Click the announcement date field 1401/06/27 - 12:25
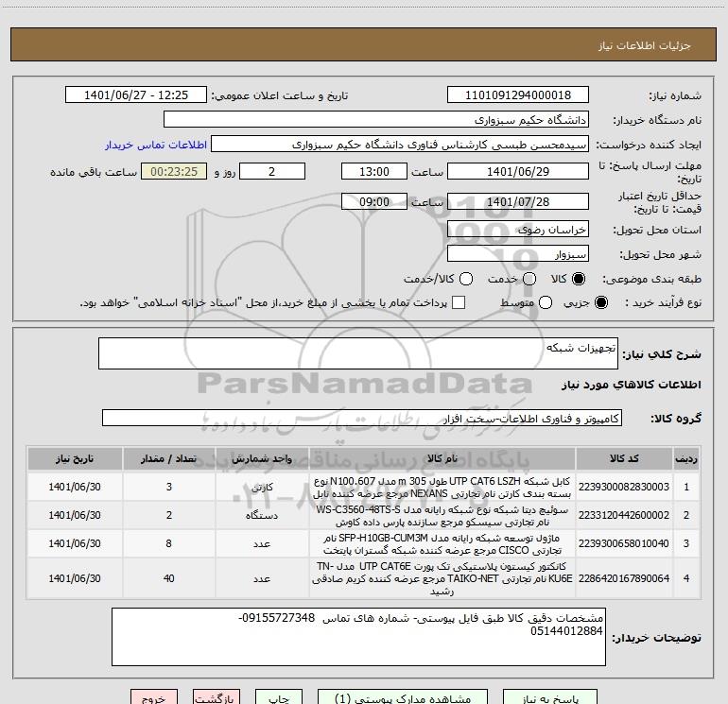This screenshot has width=728, height=704. 136,95
